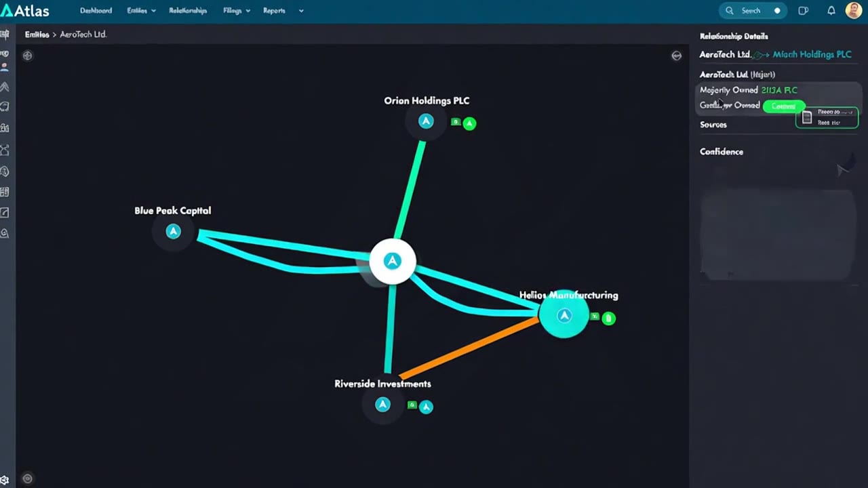868x488 pixels.
Task: Go to Entities in the breadcrumb
Action: 37,35
